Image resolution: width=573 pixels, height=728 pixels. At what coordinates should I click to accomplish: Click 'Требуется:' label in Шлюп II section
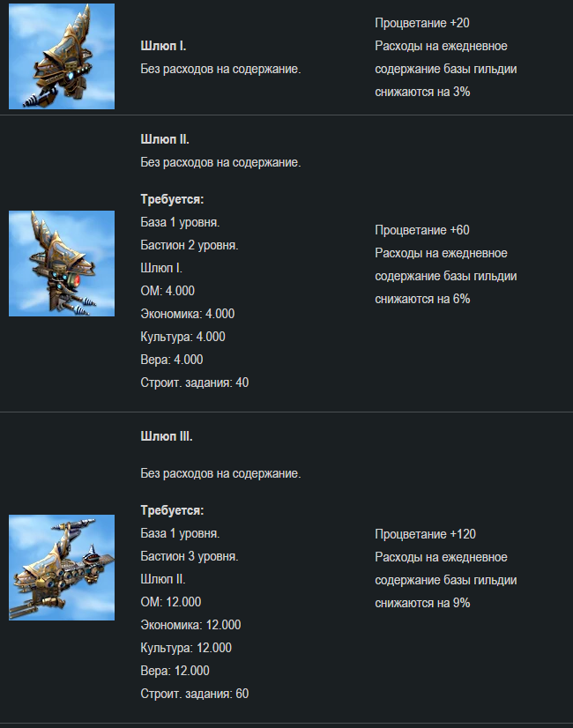(x=172, y=199)
